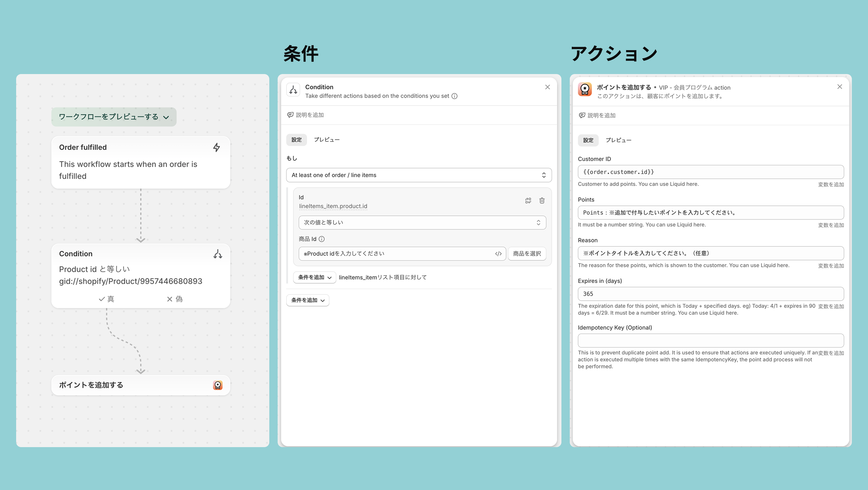Open the 次の値と等しい operator dropdown
The width and height of the screenshot is (868, 490).
(422, 222)
